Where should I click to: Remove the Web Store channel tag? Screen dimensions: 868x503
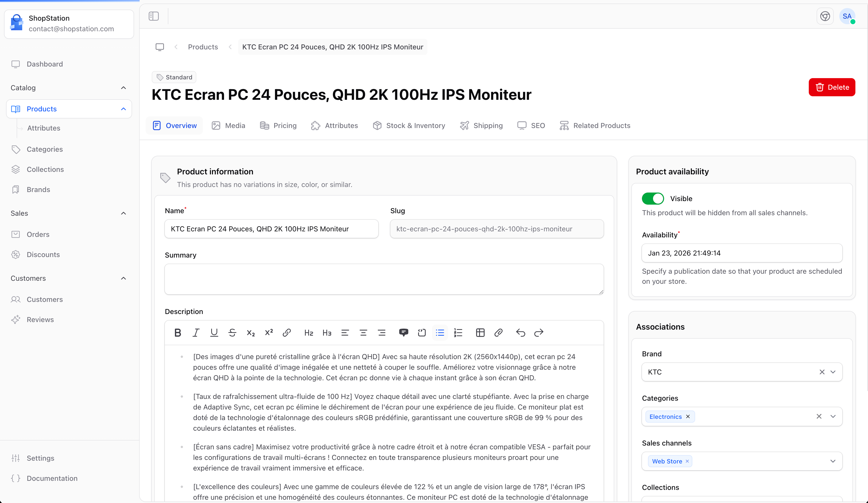[x=687, y=461]
